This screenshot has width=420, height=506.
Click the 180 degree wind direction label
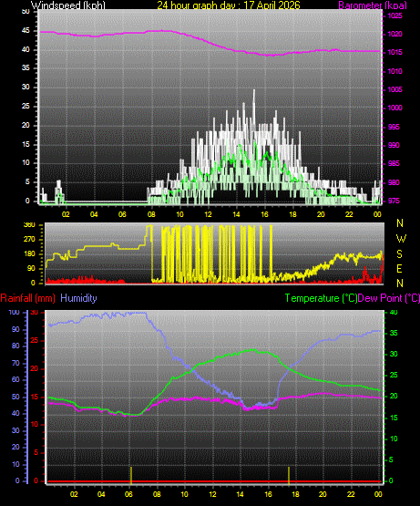pos(29,254)
